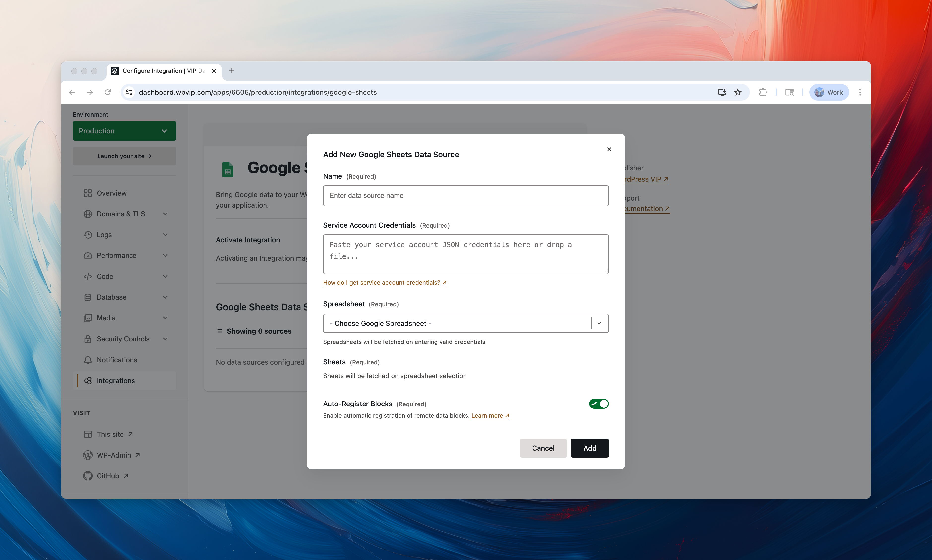Expand the Performance section chevron

click(165, 255)
